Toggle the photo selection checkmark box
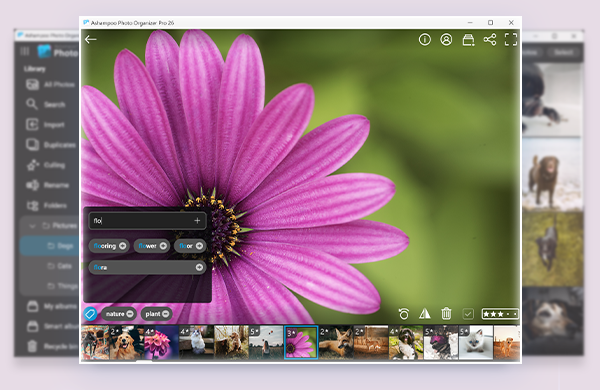Screen dimensions: 600x390 tap(468, 314)
